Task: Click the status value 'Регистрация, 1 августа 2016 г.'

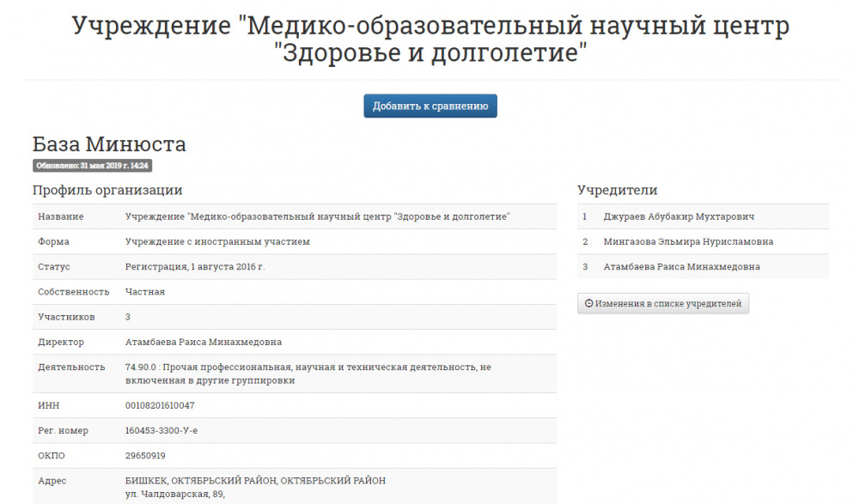Action: pos(195,267)
